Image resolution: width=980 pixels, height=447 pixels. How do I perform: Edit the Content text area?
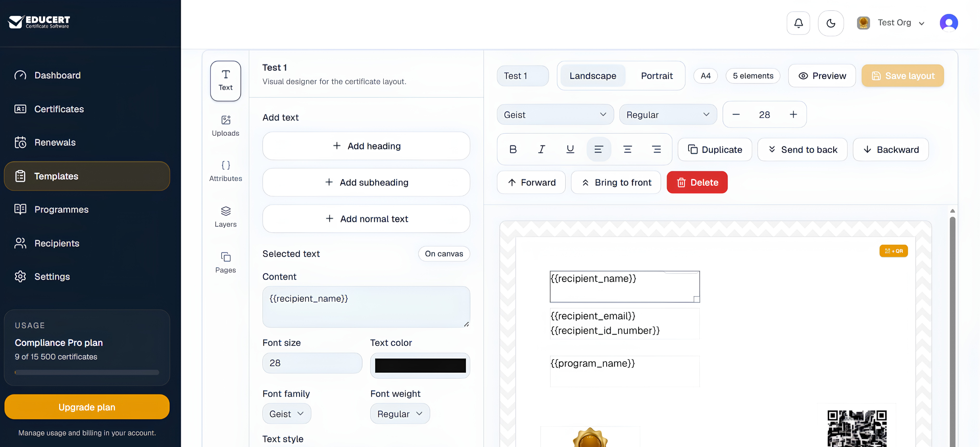click(366, 307)
